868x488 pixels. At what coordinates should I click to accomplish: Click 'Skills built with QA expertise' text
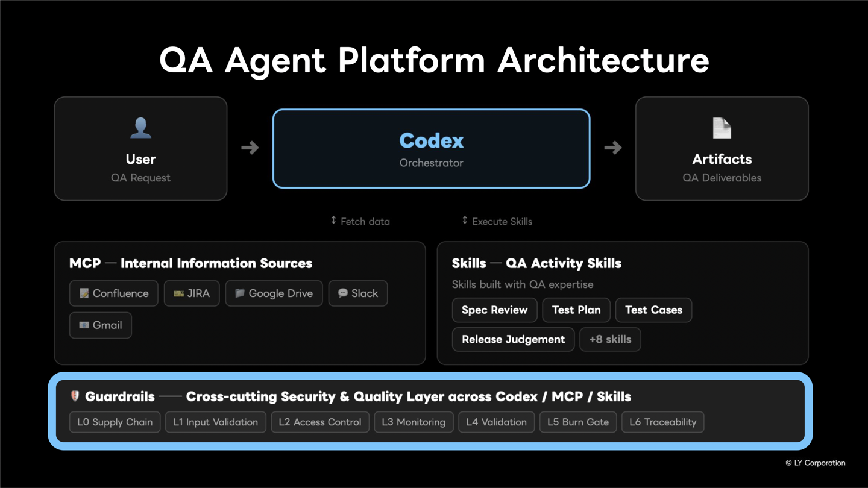(x=523, y=284)
